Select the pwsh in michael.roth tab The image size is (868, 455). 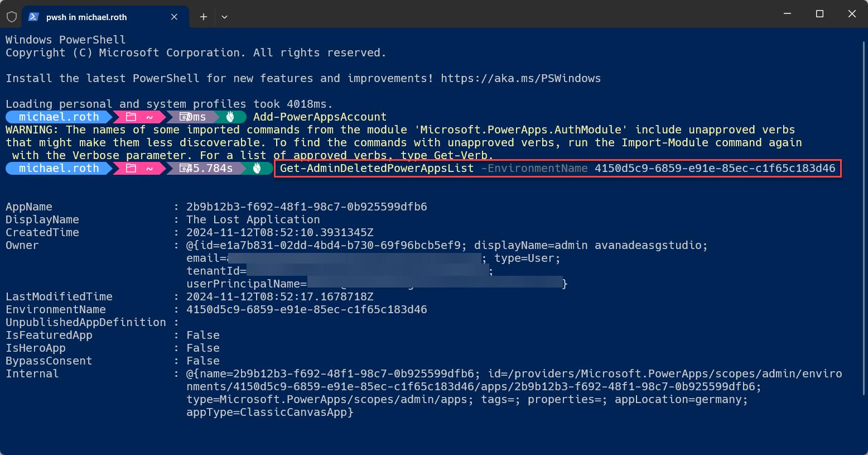[105, 17]
